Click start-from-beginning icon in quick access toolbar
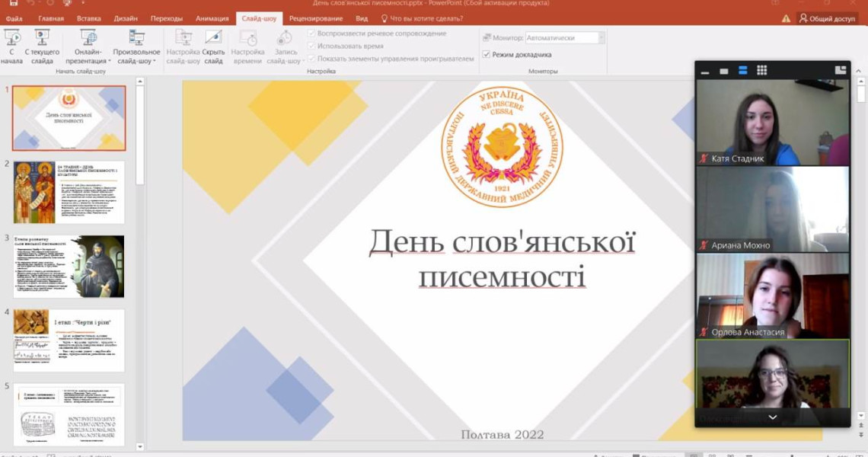 [68, 3]
